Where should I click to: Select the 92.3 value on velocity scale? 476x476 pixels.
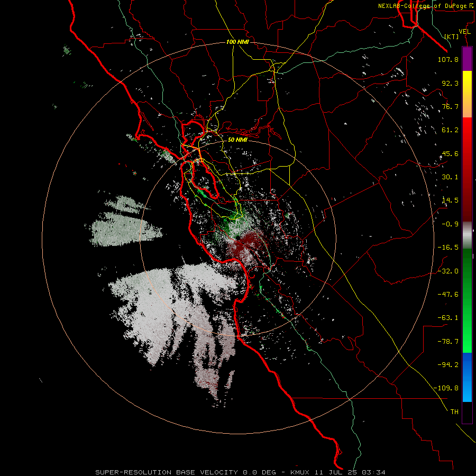coord(450,83)
